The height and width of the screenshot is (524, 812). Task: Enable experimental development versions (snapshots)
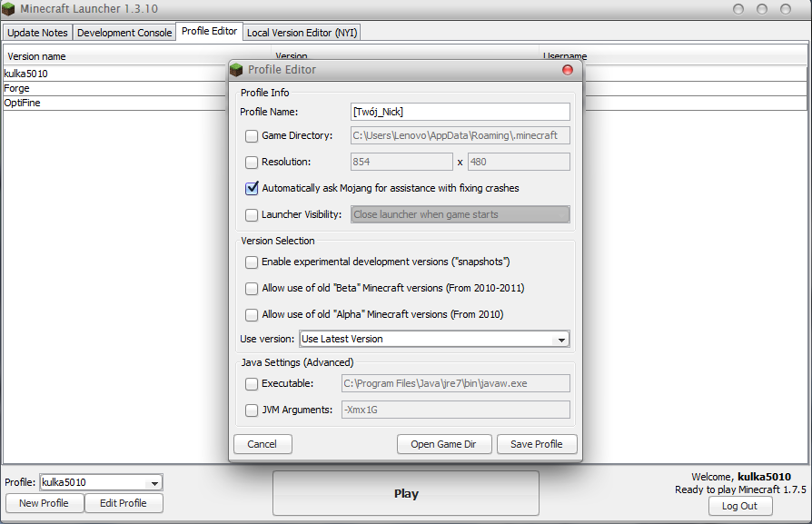(252, 262)
